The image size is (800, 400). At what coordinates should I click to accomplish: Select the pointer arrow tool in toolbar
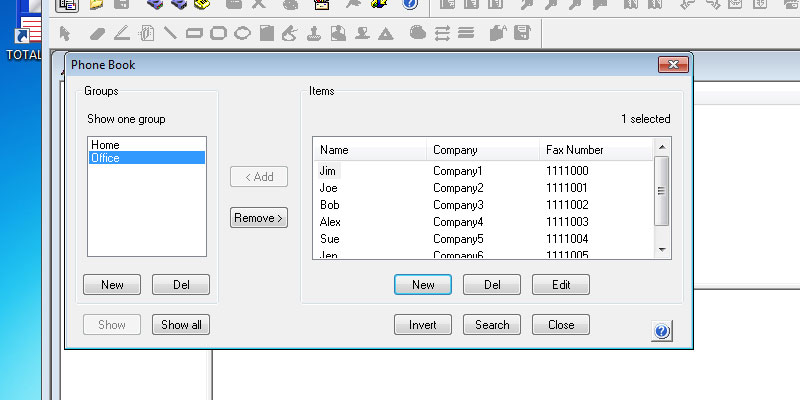point(66,33)
